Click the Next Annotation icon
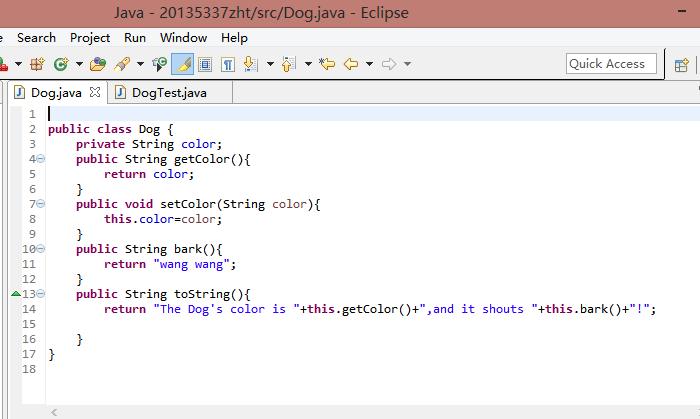 coord(251,64)
